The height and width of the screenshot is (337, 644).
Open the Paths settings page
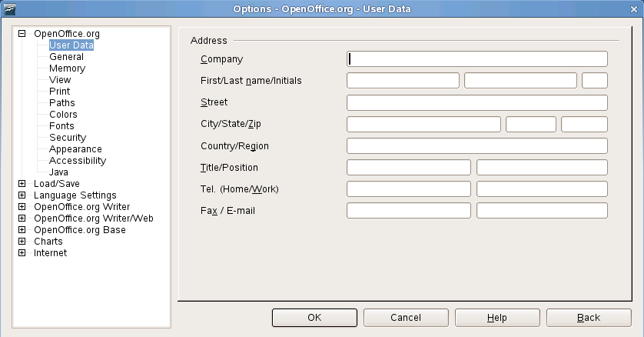point(61,103)
